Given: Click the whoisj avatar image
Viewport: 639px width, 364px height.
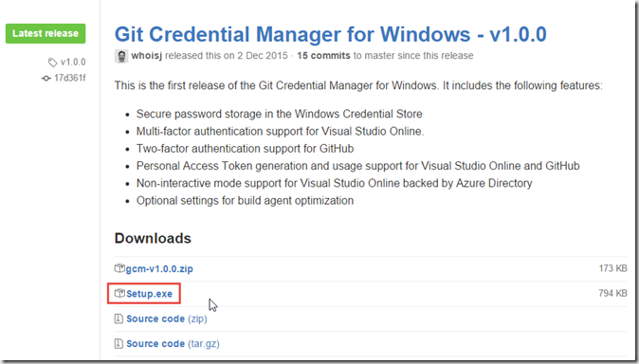Looking at the screenshot, I should (x=121, y=56).
